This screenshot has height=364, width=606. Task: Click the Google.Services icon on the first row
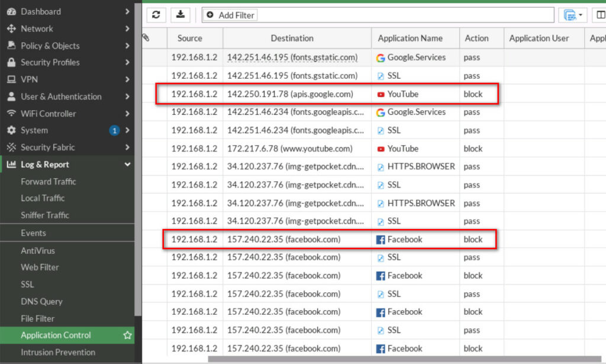(x=380, y=57)
